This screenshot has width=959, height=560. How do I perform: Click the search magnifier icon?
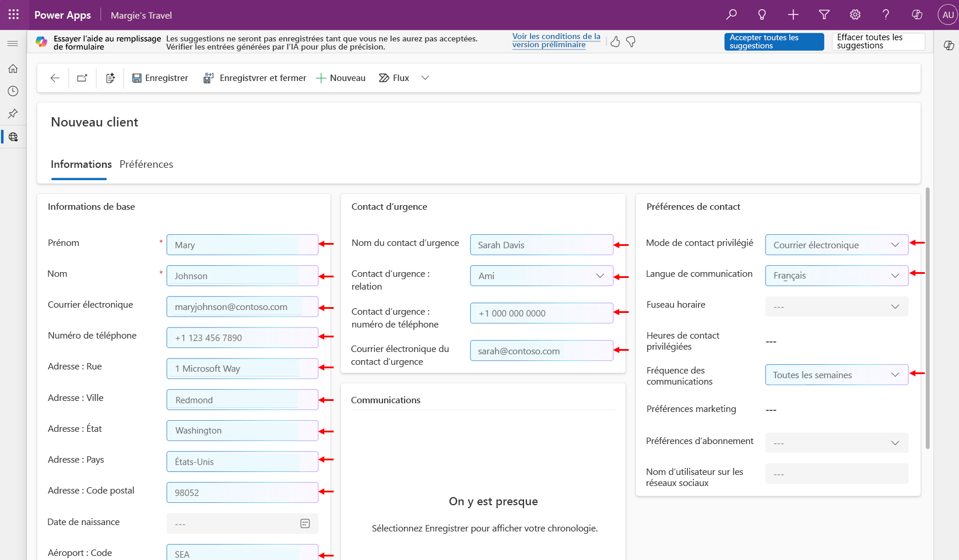point(731,15)
